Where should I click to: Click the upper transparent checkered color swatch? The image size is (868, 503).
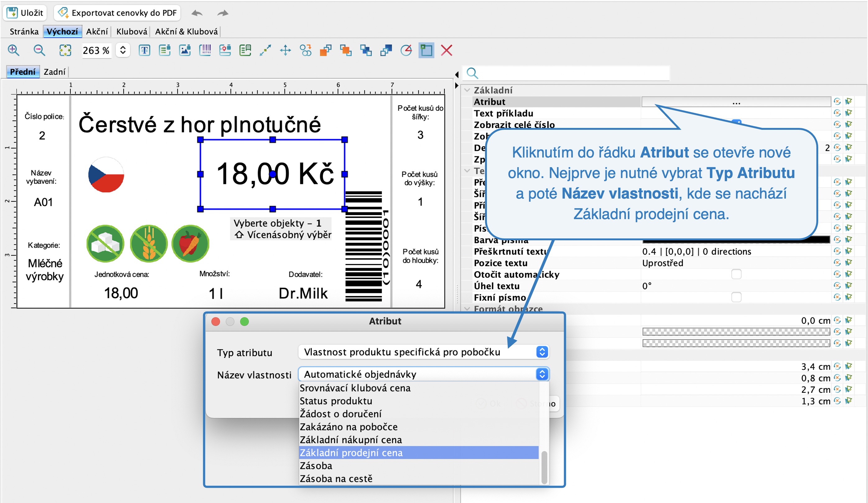(736, 331)
